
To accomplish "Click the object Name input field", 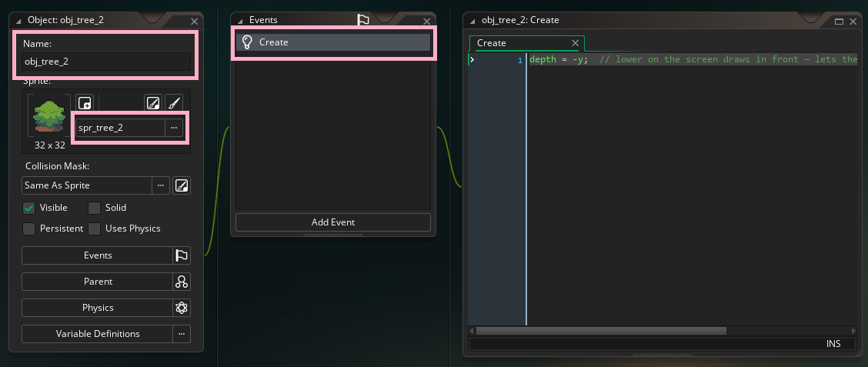I will (x=106, y=62).
